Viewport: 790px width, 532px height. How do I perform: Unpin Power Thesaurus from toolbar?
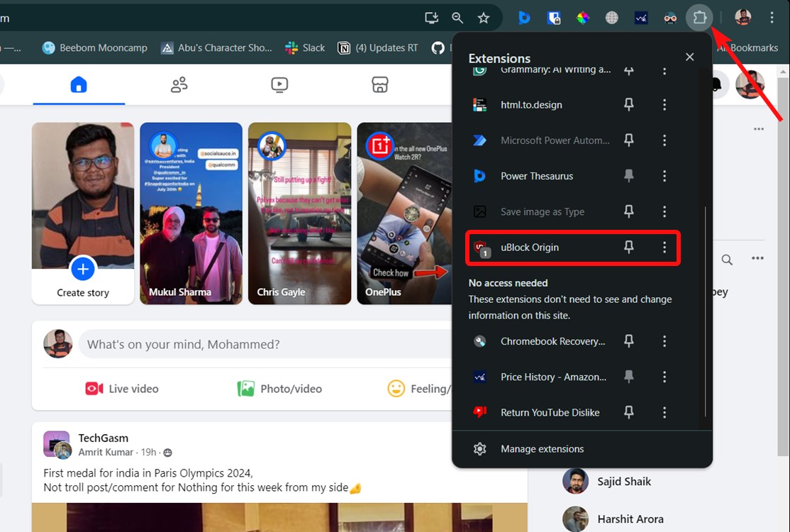628,176
